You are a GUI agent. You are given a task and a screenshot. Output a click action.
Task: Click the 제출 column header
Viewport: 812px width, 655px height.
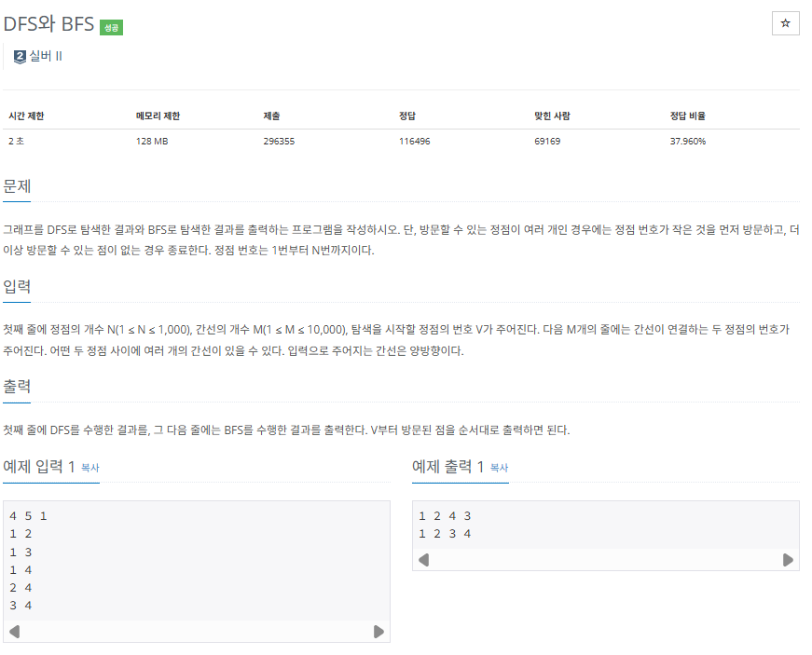click(271, 116)
